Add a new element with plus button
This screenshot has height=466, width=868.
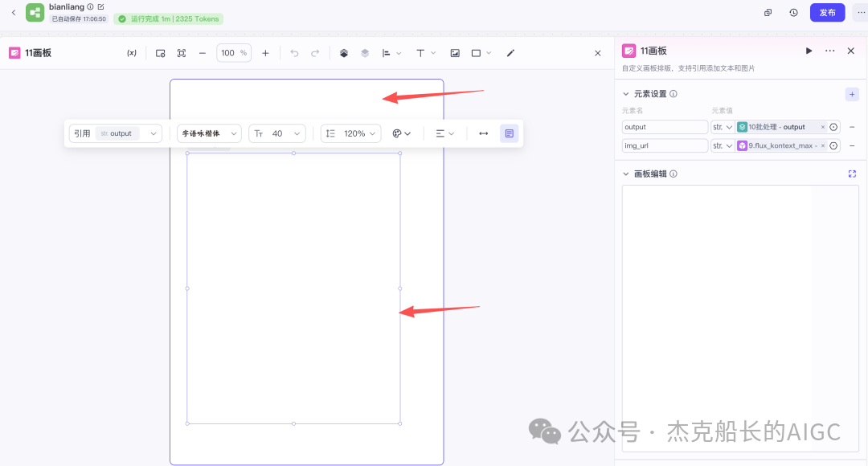click(852, 94)
